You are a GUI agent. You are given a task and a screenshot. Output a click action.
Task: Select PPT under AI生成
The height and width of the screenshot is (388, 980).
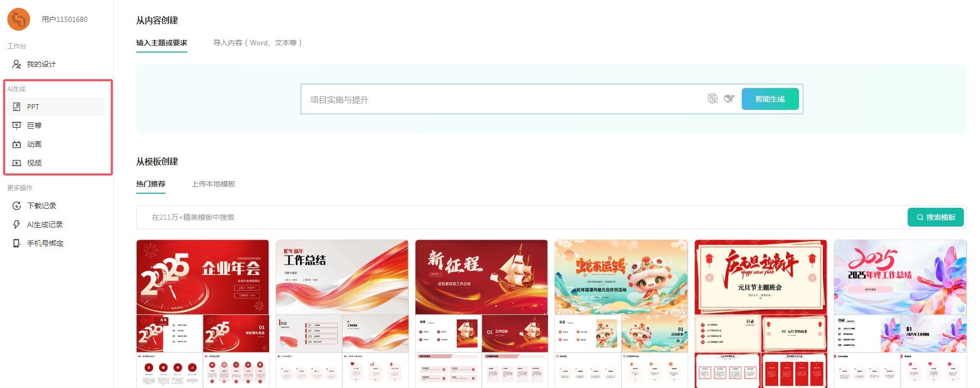click(56, 107)
